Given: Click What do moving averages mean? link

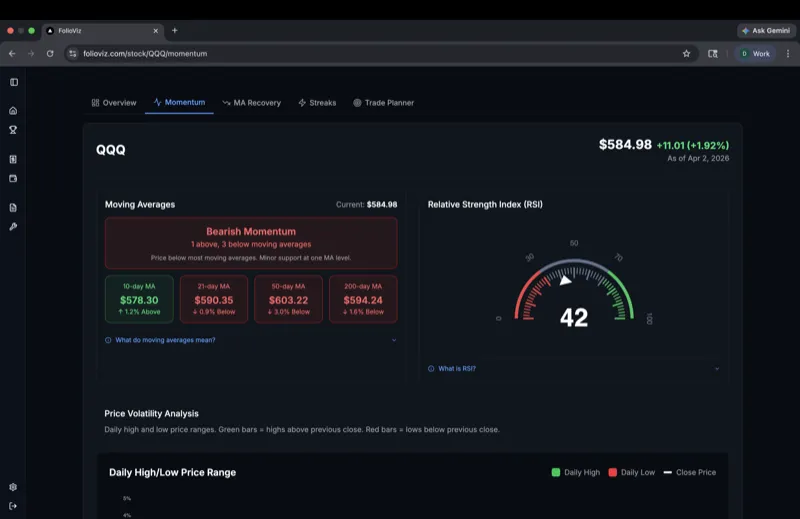Looking at the screenshot, I should point(165,340).
